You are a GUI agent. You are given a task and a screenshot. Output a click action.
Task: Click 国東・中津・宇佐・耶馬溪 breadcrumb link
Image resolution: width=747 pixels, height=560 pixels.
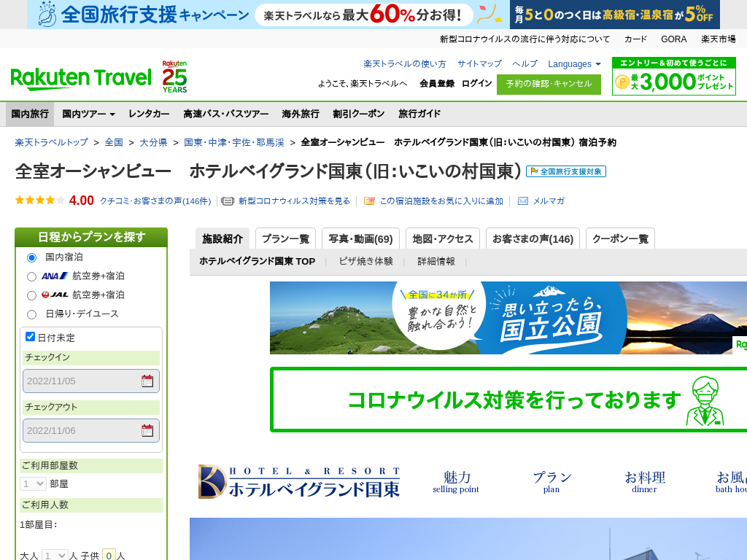tap(234, 142)
